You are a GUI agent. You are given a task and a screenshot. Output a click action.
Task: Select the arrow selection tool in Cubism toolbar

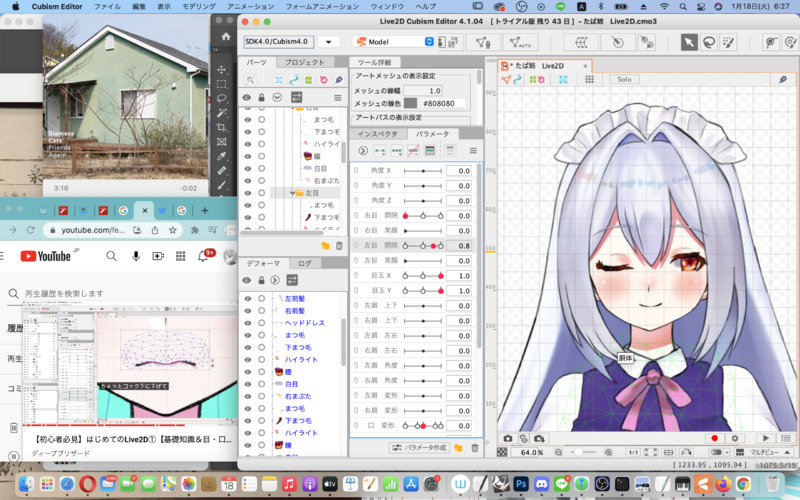(689, 42)
